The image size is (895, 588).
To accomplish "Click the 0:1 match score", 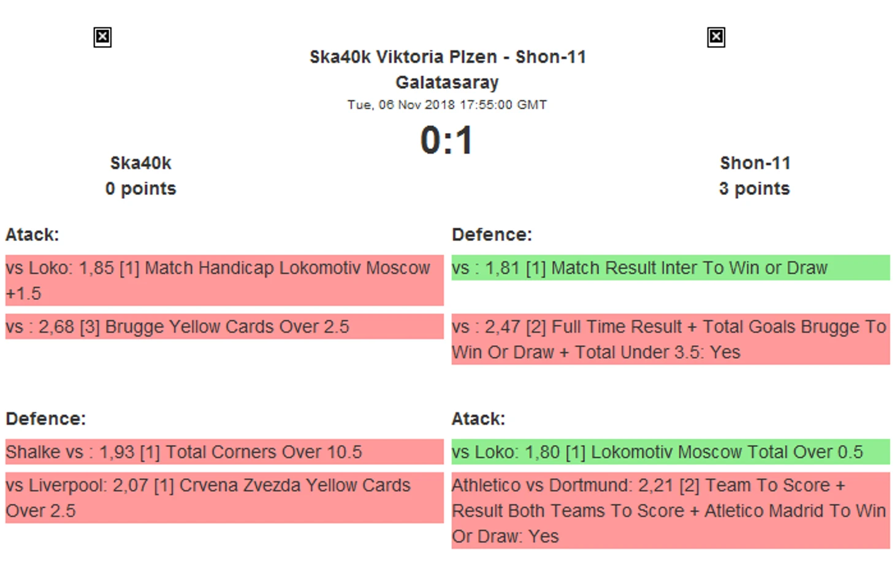I will (447, 140).
